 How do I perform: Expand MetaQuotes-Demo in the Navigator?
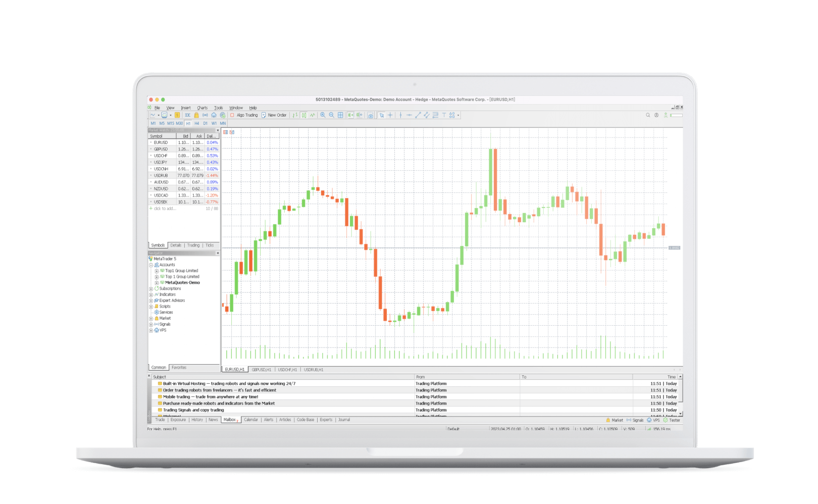157,282
